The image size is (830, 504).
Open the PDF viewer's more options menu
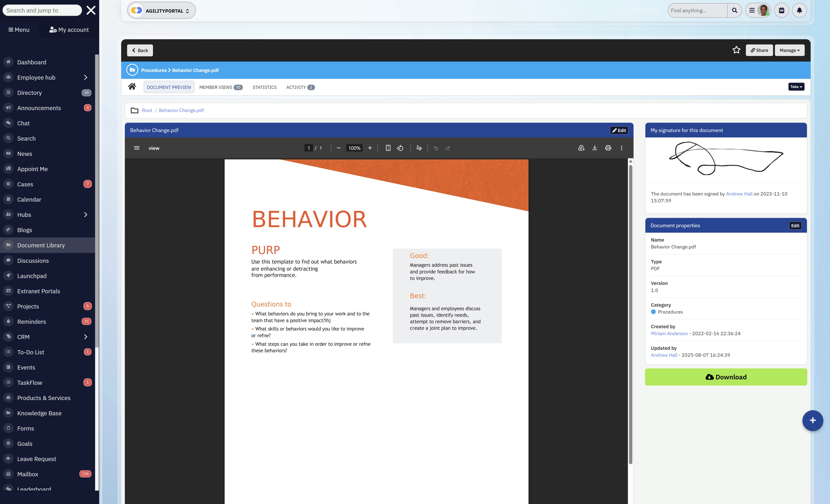622,148
